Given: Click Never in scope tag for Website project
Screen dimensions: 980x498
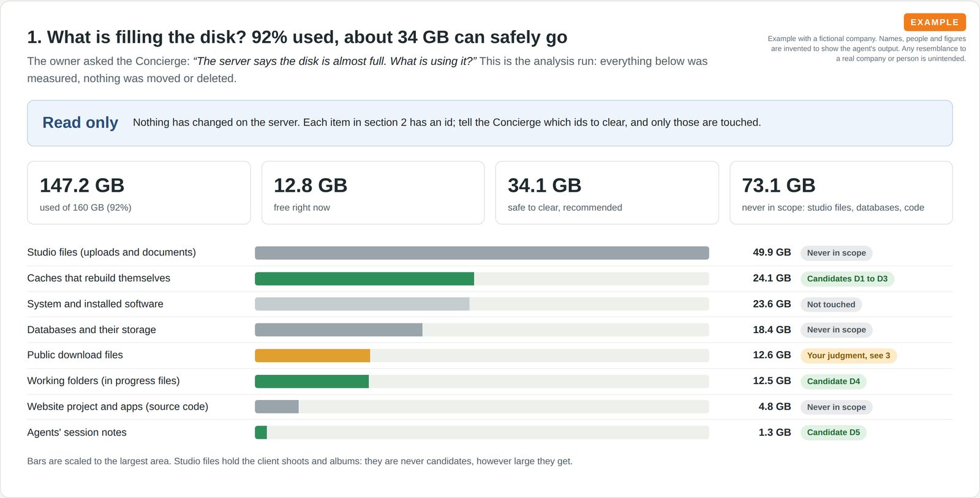Looking at the screenshot, I should tap(836, 407).
